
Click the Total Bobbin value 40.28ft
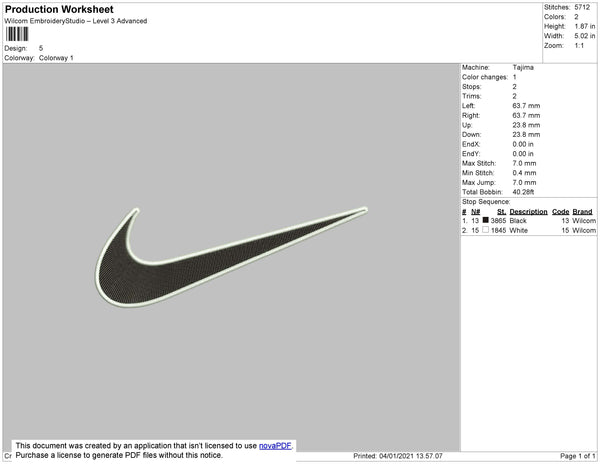pyautogui.click(x=523, y=192)
